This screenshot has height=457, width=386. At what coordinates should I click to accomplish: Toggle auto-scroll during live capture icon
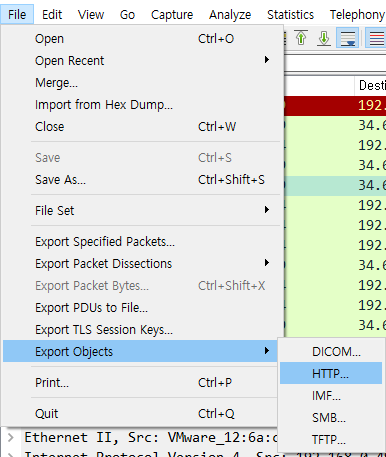(347, 38)
